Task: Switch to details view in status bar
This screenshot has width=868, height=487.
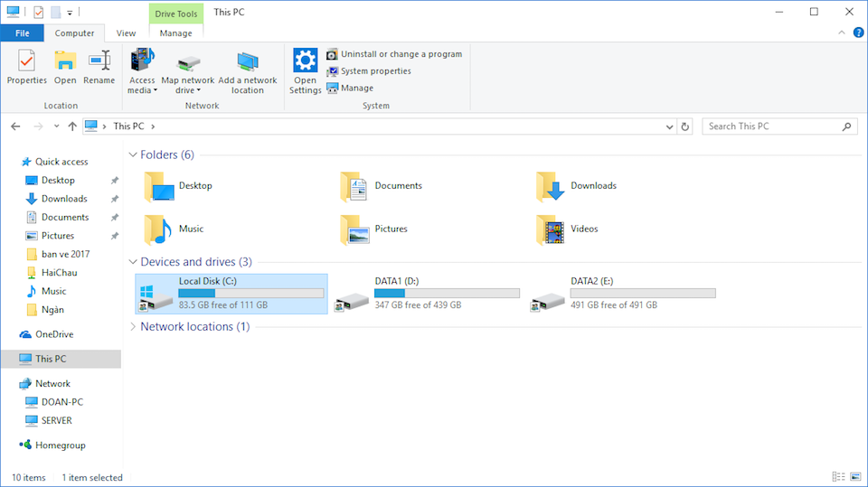Action: 839,476
